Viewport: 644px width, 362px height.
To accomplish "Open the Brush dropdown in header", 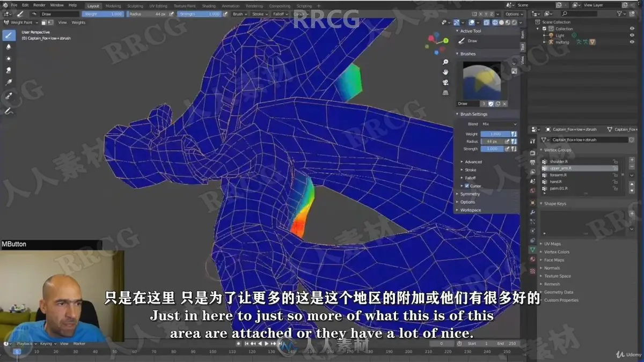I will coord(239,14).
